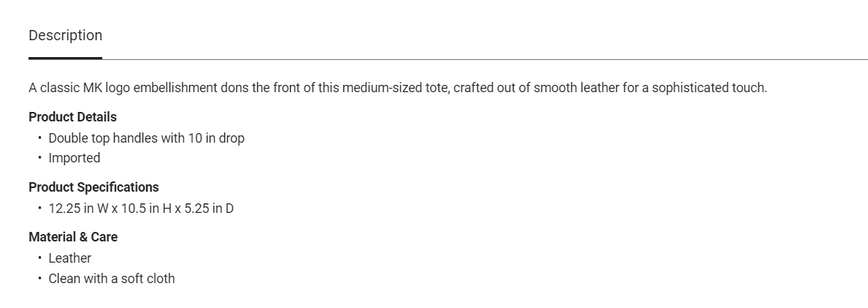The height and width of the screenshot is (308, 868).
Task: Open the Description tab
Action: (x=65, y=36)
